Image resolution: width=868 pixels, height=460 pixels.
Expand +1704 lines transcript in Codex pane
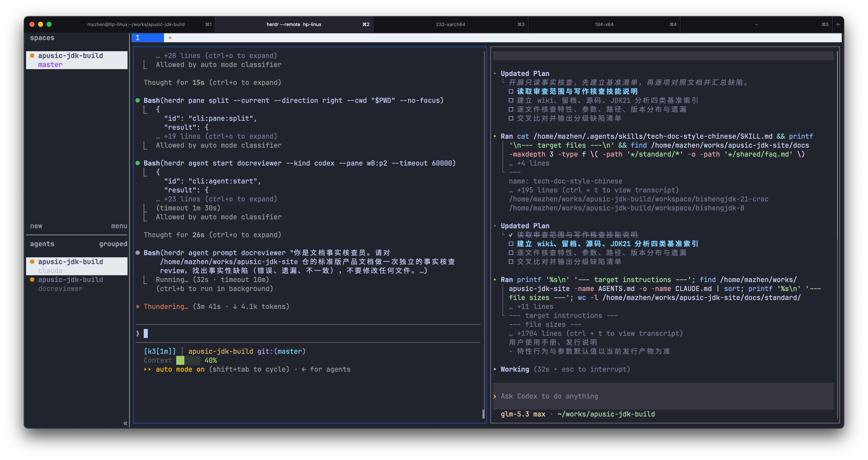click(596, 333)
